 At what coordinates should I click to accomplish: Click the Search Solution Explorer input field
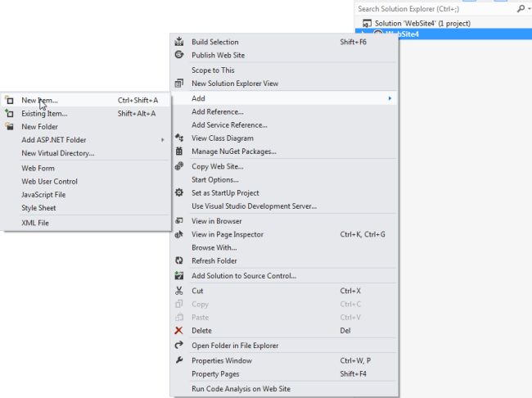(x=436, y=9)
